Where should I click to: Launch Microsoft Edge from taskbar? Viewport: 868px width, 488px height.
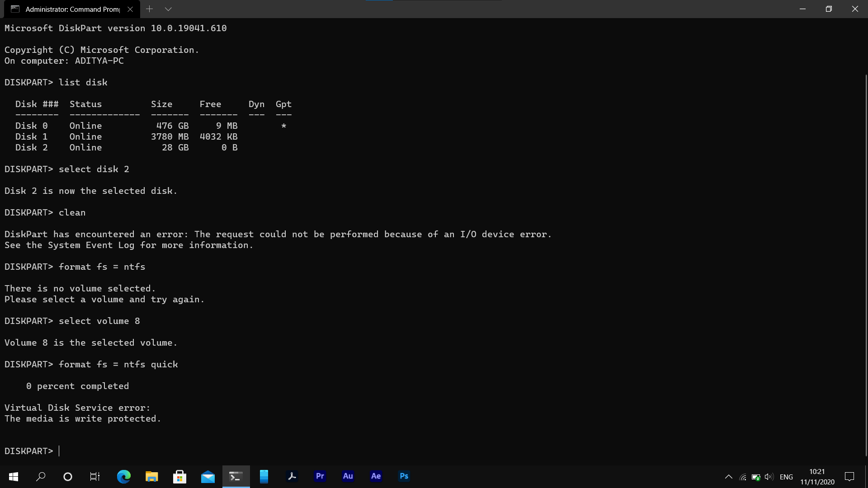[123, 476]
